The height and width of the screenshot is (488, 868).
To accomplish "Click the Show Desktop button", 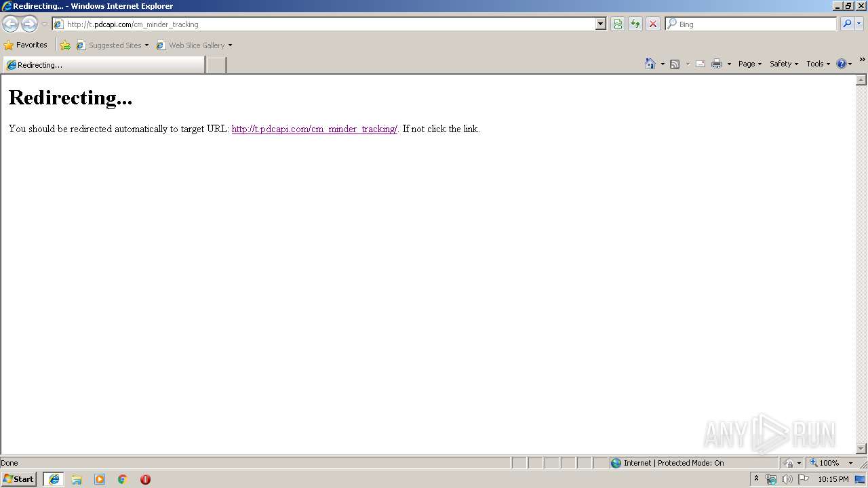I will click(861, 479).
